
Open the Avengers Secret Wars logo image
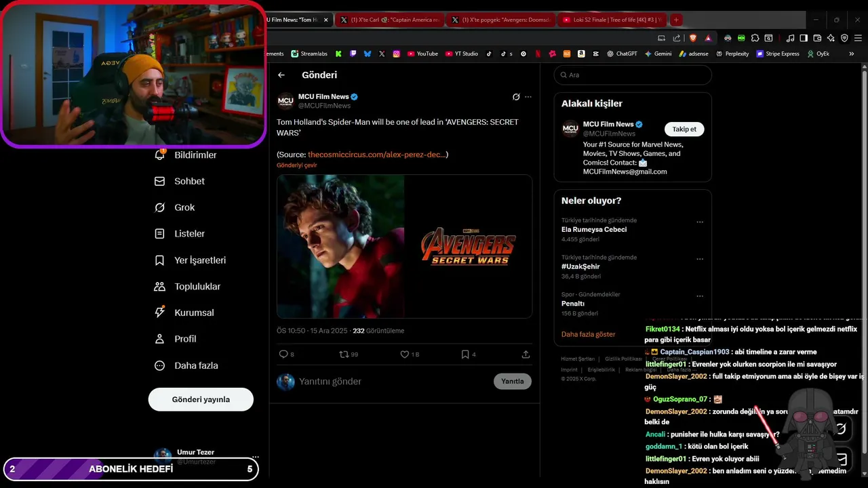(469, 246)
